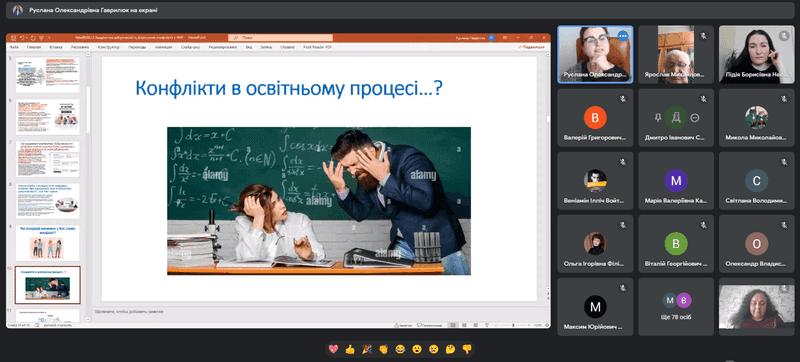Start slideshow from PowerPoint status bar
Image resolution: width=800 pixels, height=362 pixels.
pos(487,325)
